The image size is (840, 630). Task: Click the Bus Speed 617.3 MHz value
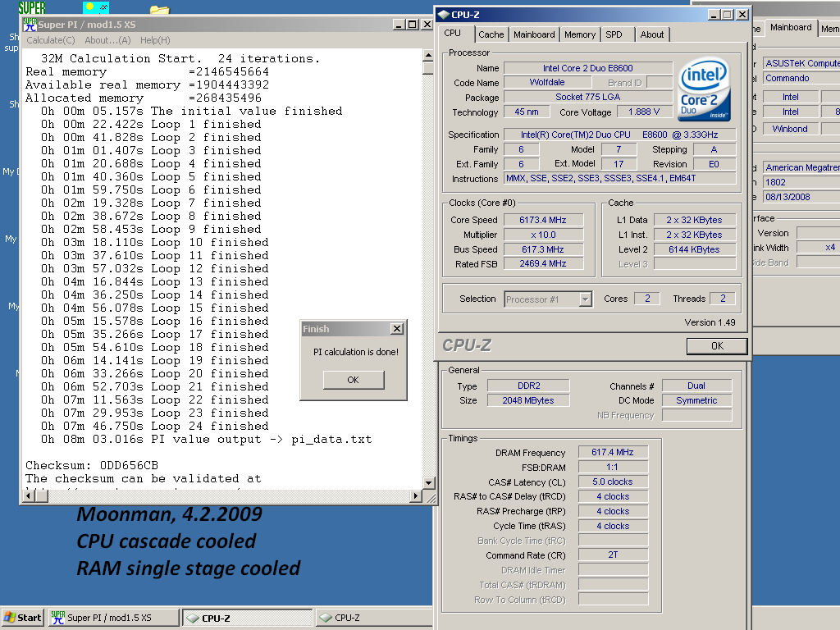click(x=543, y=249)
